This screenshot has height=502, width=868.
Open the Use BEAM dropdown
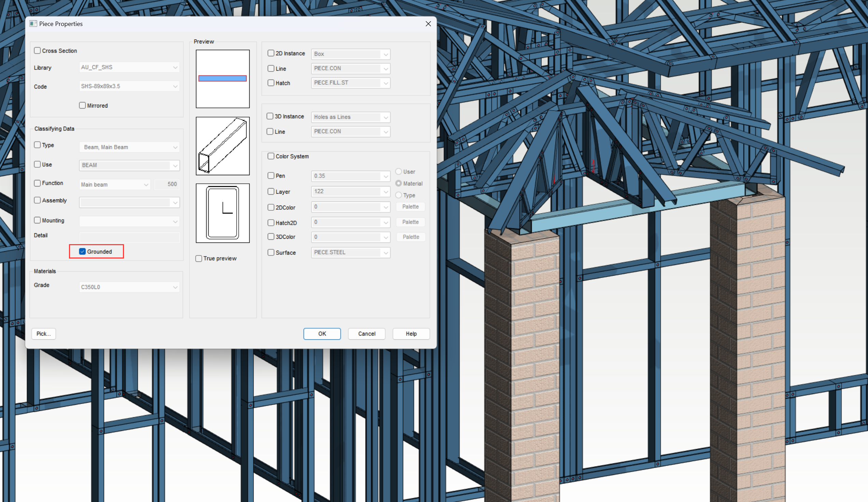(x=175, y=165)
